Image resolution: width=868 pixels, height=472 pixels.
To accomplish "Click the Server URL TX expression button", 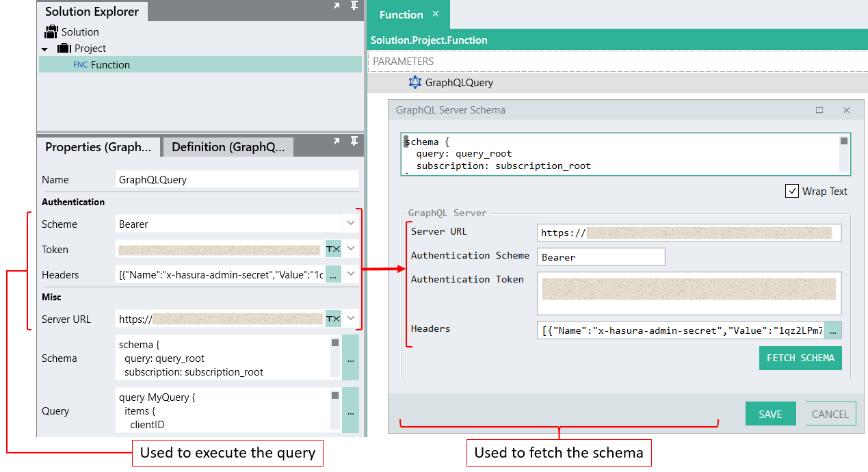I will tap(333, 319).
